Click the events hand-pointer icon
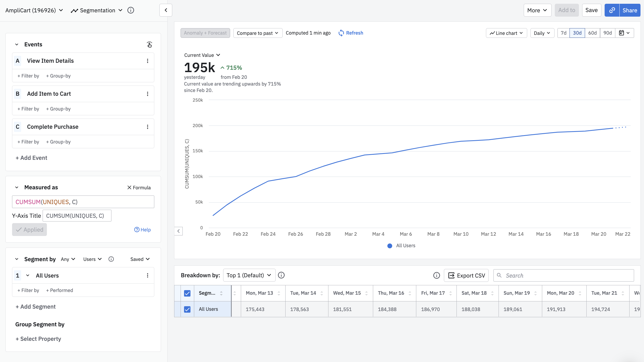 [149, 45]
